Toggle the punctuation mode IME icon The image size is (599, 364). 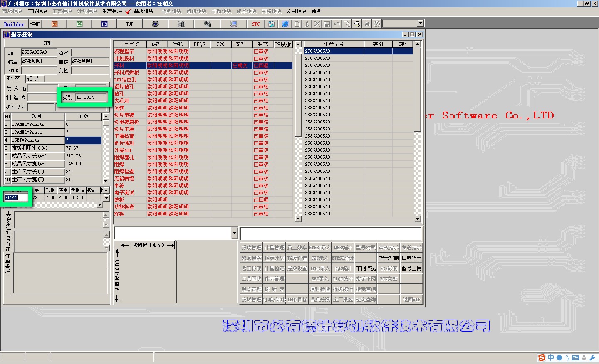tap(567, 358)
